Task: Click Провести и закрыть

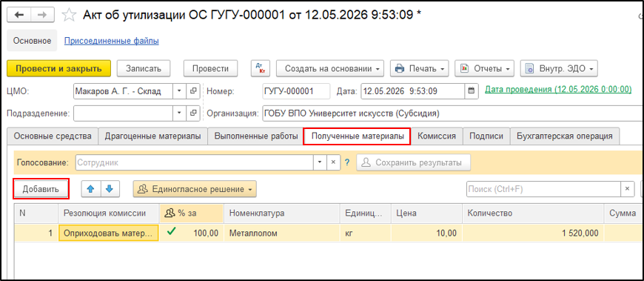Action: [x=58, y=68]
